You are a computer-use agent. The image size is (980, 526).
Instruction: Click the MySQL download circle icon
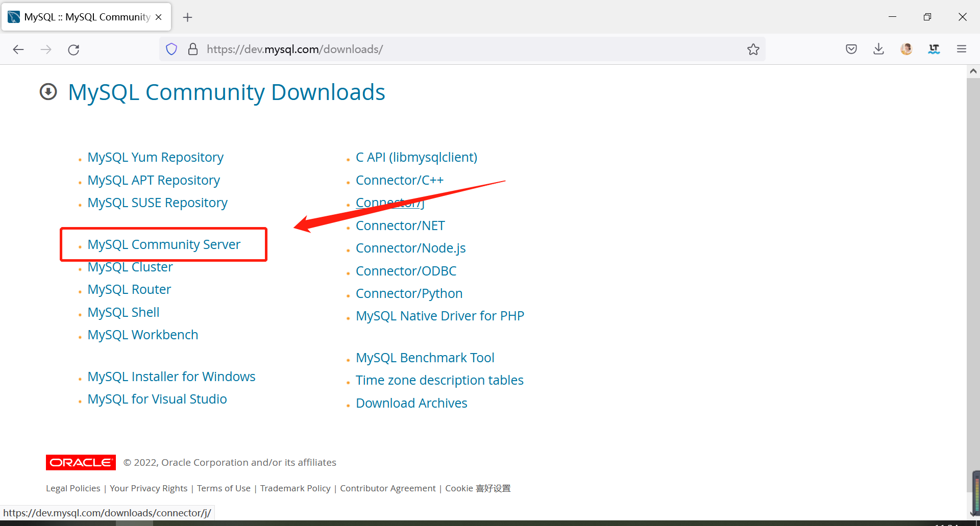pos(48,92)
